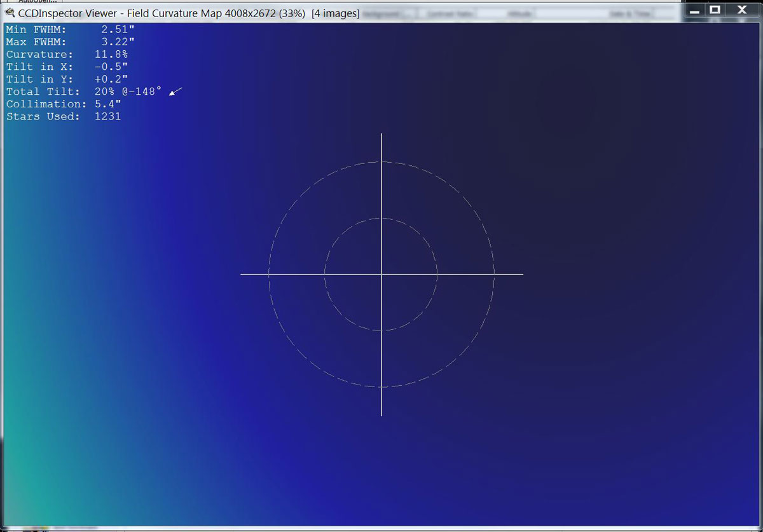
Task: Click the right end of the horizontal crosshair line
Action: 522,275
